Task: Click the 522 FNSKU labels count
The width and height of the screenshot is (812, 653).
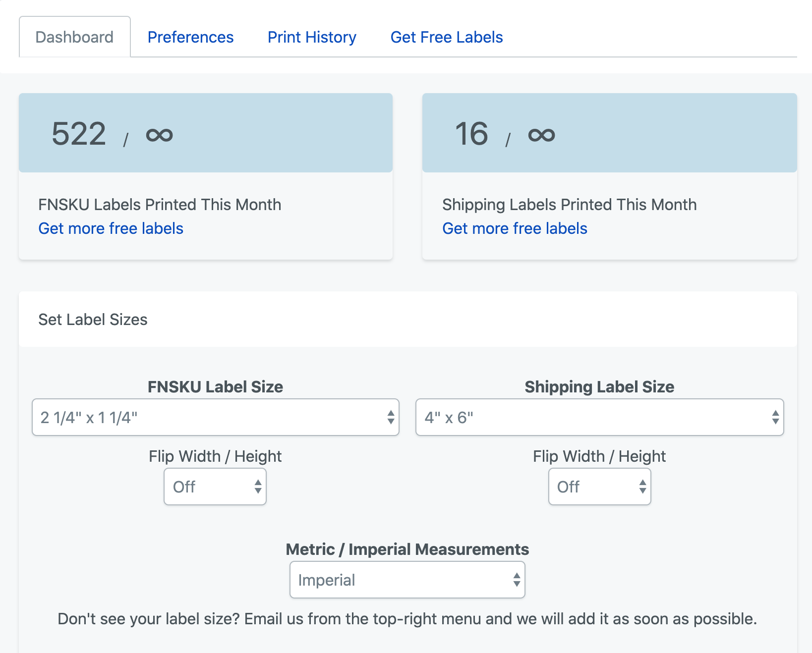Action: pyautogui.click(x=79, y=134)
